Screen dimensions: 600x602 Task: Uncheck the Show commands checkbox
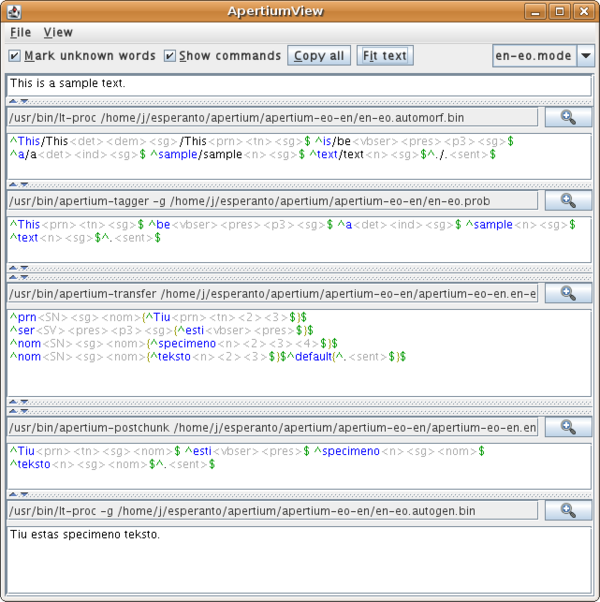[x=170, y=56]
